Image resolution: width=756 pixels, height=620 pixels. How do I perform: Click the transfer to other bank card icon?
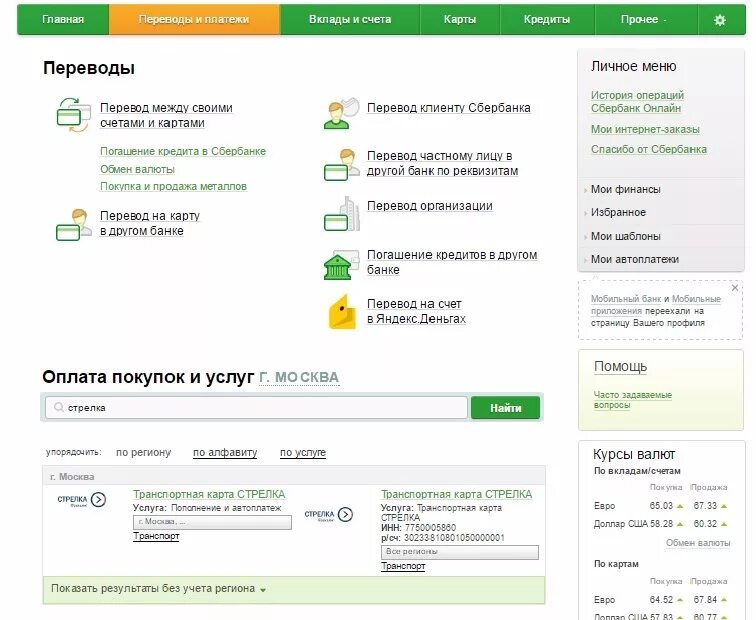(73, 224)
